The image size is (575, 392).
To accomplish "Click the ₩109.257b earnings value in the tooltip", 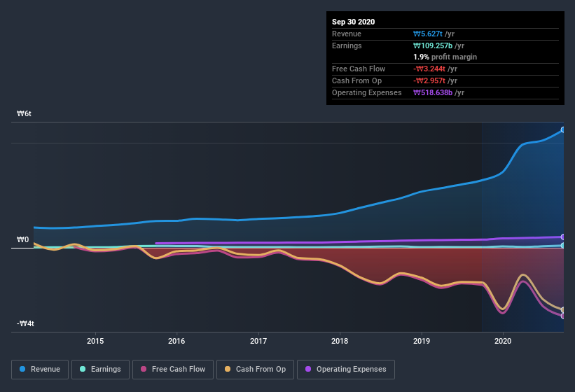I will point(436,45).
